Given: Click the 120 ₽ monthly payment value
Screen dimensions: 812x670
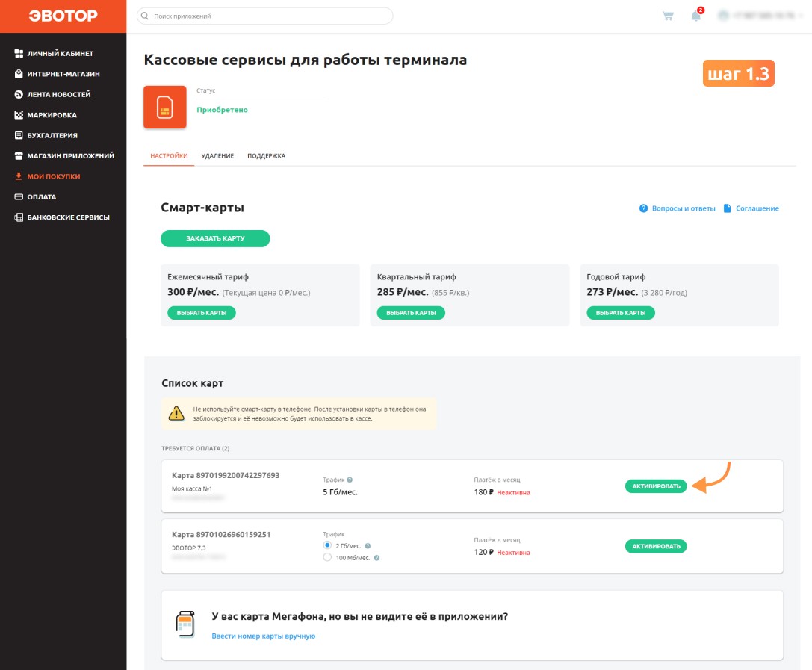Looking at the screenshot, I should tap(483, 552).
